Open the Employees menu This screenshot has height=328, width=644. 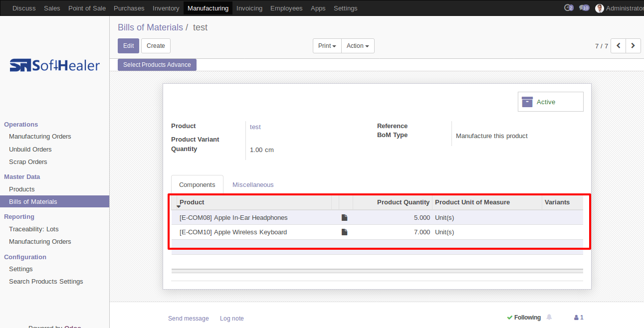286,8
